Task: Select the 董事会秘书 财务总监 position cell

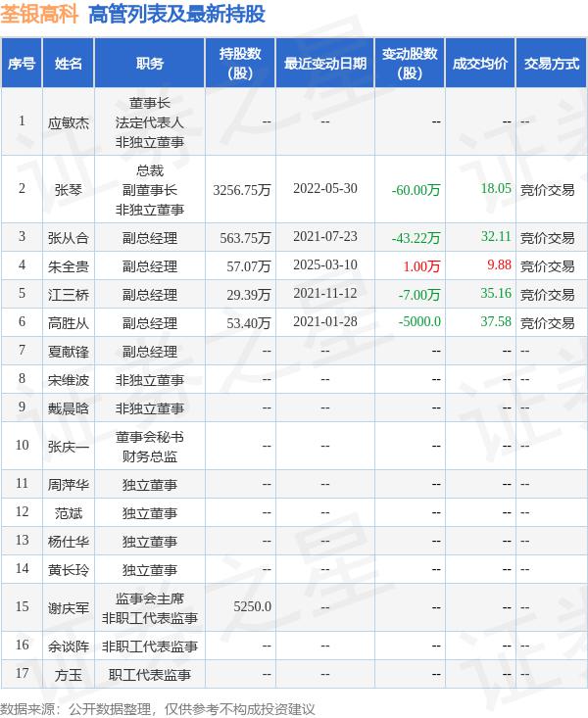Action: 150,446
